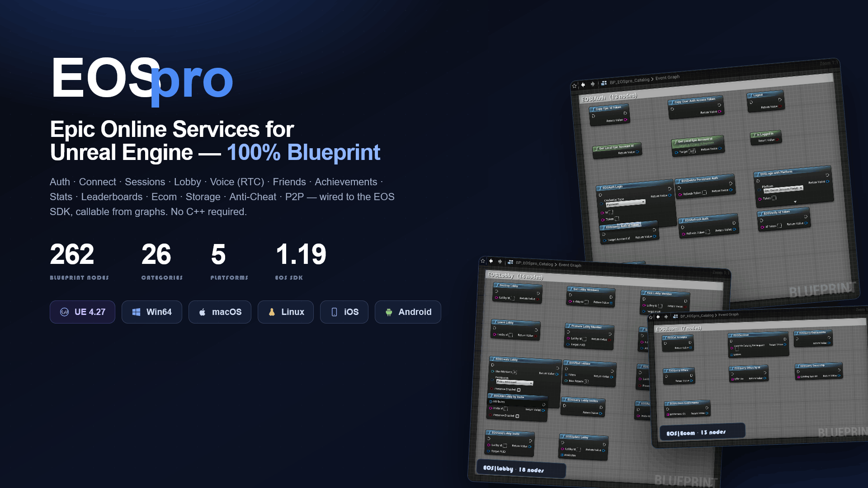This screenshot has width=868, height=488.
Task: Go back using the arrow in the EOS|Auth graph
Action: point(583,84)
